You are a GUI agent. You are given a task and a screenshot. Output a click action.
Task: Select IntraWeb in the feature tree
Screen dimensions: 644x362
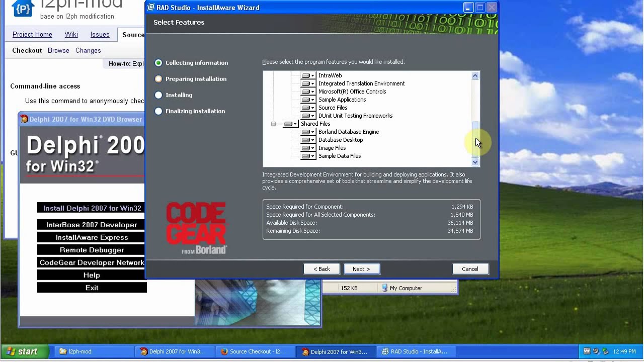coord(330,75)
